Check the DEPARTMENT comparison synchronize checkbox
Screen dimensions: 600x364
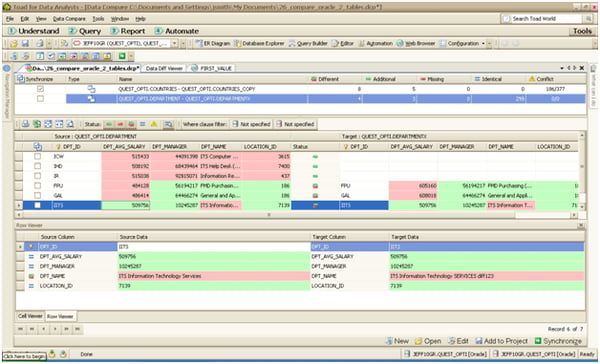pyautogui.click(x=40, y=99)
